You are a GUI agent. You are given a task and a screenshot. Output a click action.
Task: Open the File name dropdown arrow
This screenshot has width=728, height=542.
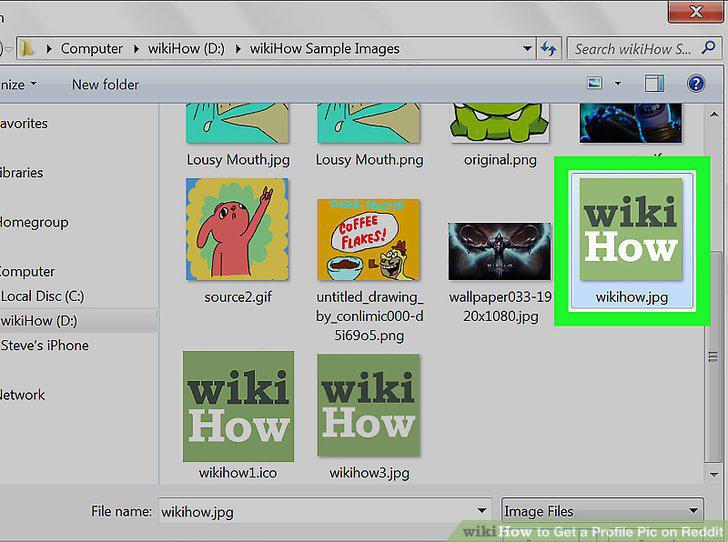coord(482,511)
